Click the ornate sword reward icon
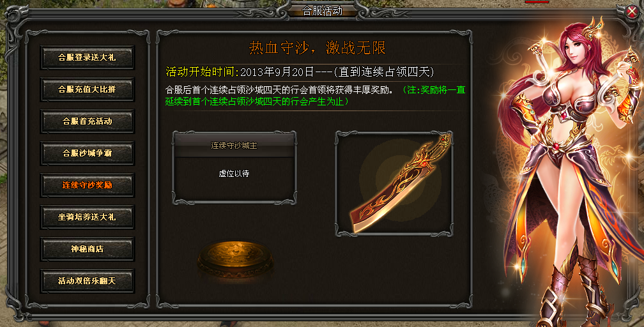 pyautogui.click(x=401, y=183)
